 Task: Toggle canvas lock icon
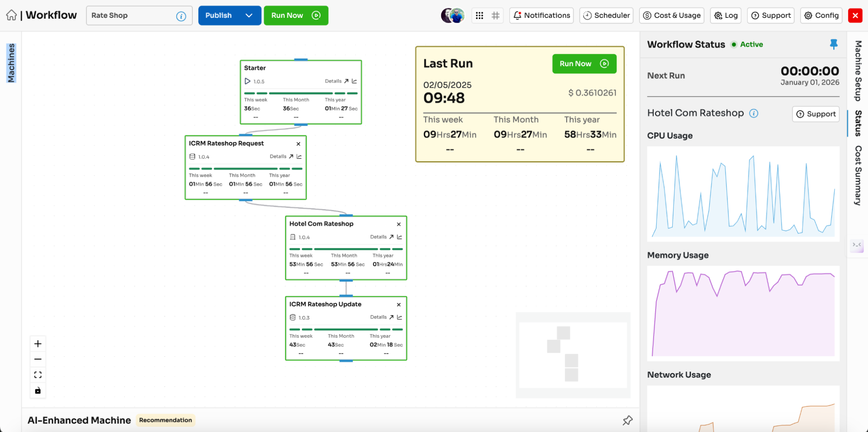pos(38,391)
